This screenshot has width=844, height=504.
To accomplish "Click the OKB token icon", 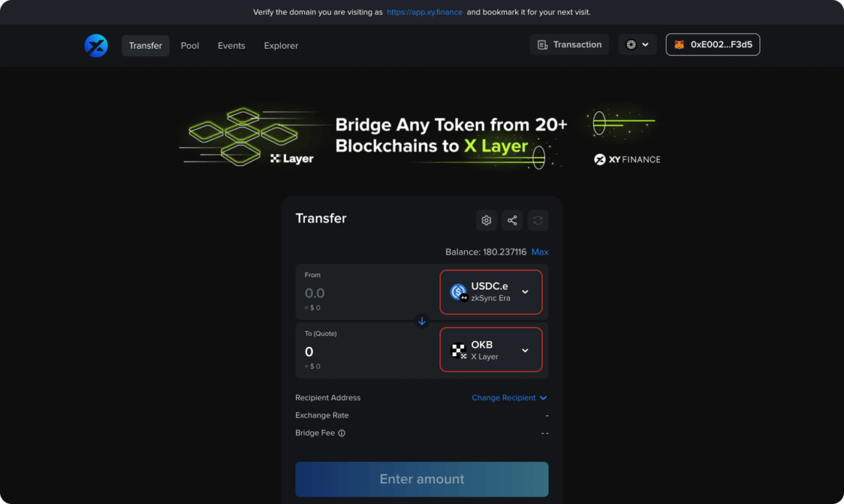I will click(x=458, y=350).
